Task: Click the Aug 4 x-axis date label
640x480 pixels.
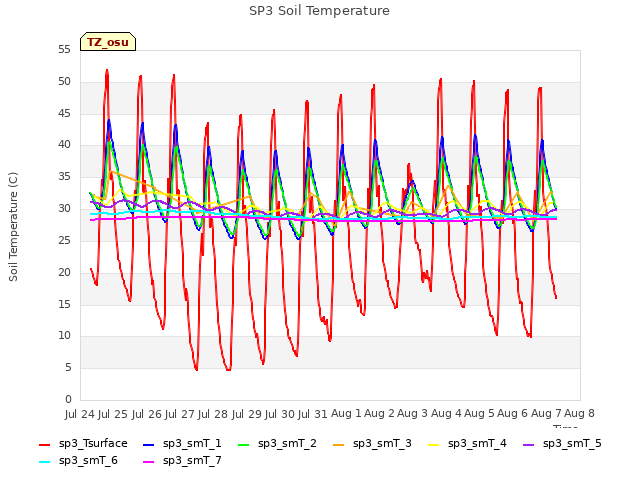Action: 446,413
